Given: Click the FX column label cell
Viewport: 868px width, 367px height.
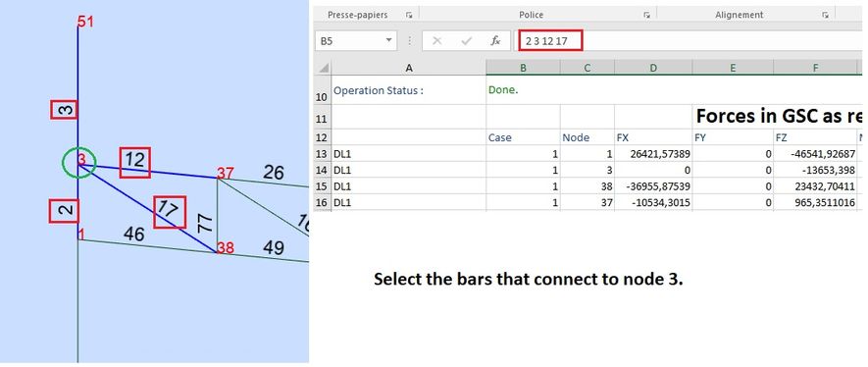Looking at the screenshot, I should coord(653,137).
